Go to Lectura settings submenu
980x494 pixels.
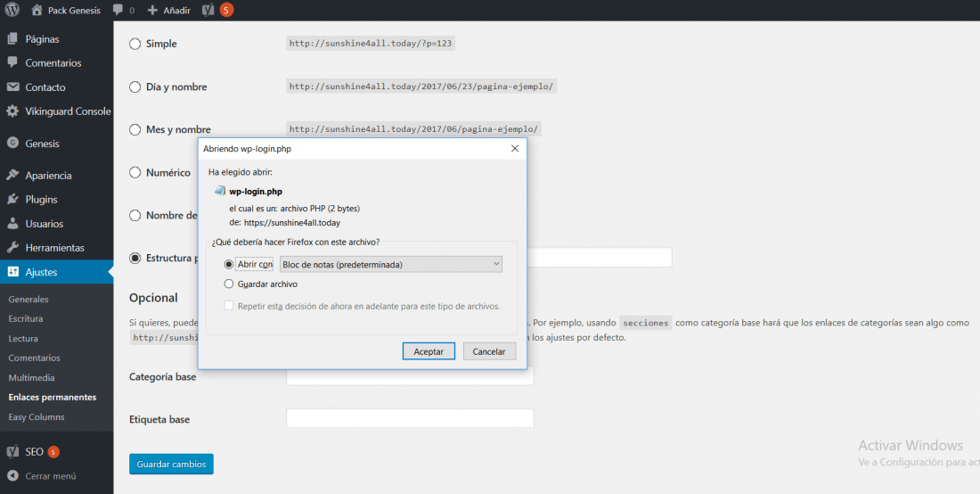23,338
